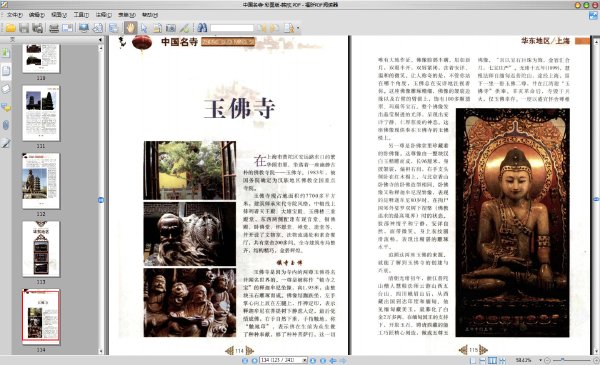Image resolution: width=600 pixels, height=365 pixels.
Task: Switch to continuous page view mode
Action: tap(483, 360)
